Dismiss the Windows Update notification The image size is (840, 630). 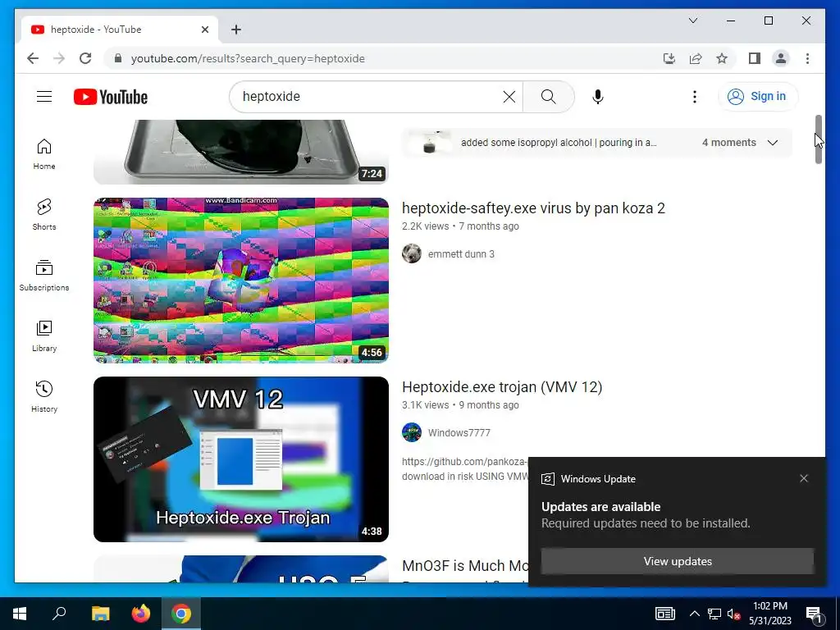tap(804, 478)
